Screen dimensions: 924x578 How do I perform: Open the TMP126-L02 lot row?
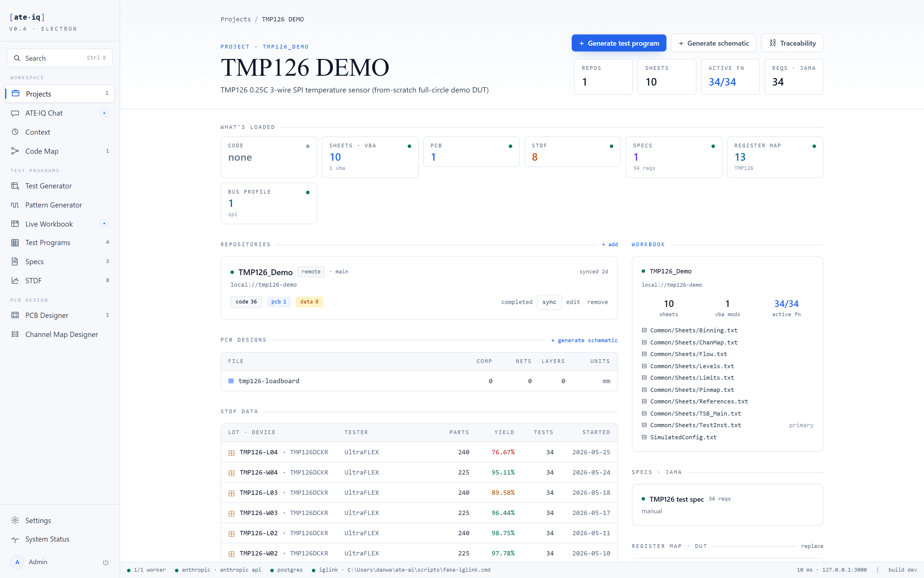[x=419, y=533]
